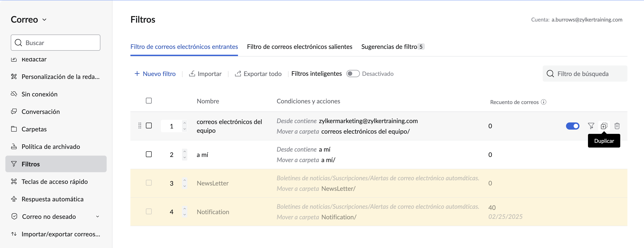
Task: Tick the checkbox for filter 'a mí'
Action: 149,154
